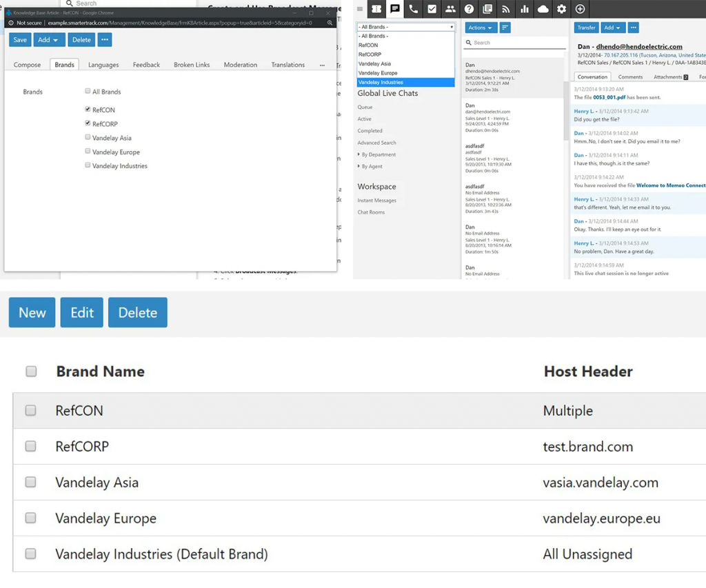Uncheck the RefCON brand checkbox in popup
Viewport: 706px width, 588px height.
88,109
